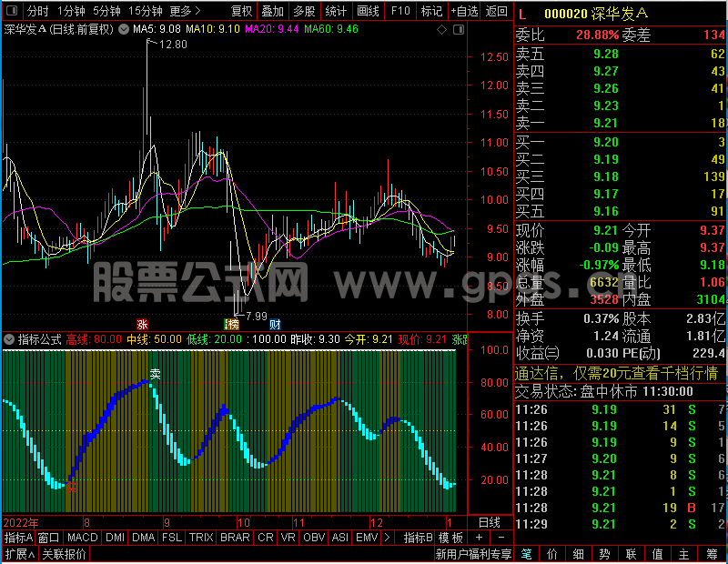Click the 叠加 overlay button
728x564 pixels.
tap(272, 11)
